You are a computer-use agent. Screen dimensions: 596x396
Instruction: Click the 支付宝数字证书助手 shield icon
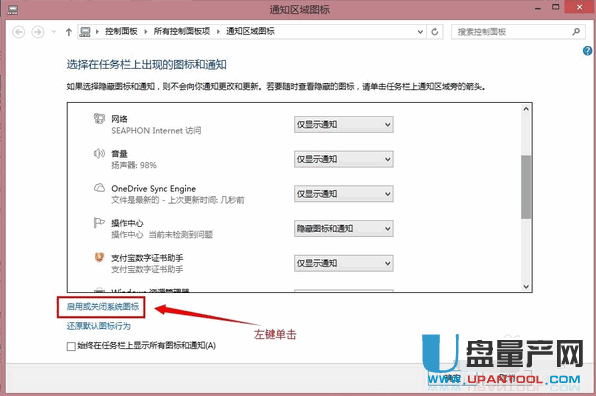(x=99, y=257)
